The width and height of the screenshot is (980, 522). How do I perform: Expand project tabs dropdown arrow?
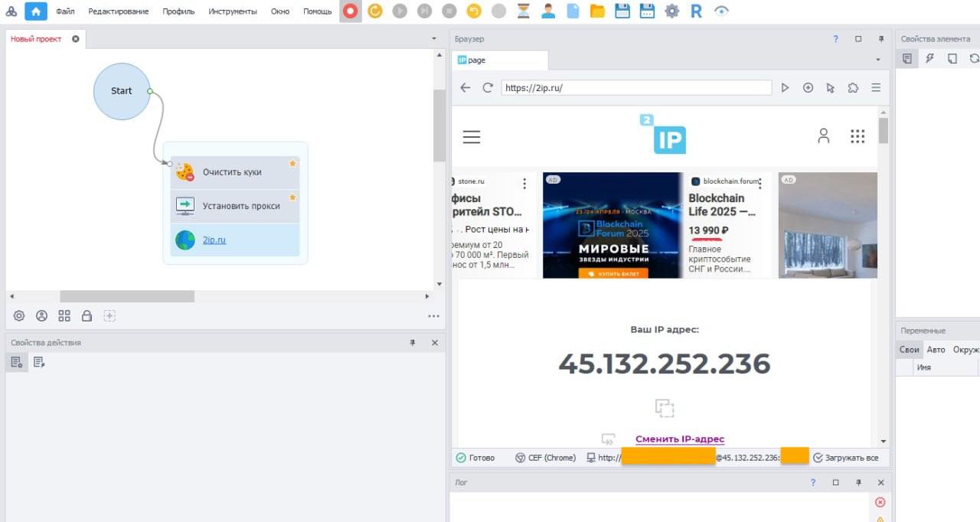pyautogui.click(x=434, y=39)
